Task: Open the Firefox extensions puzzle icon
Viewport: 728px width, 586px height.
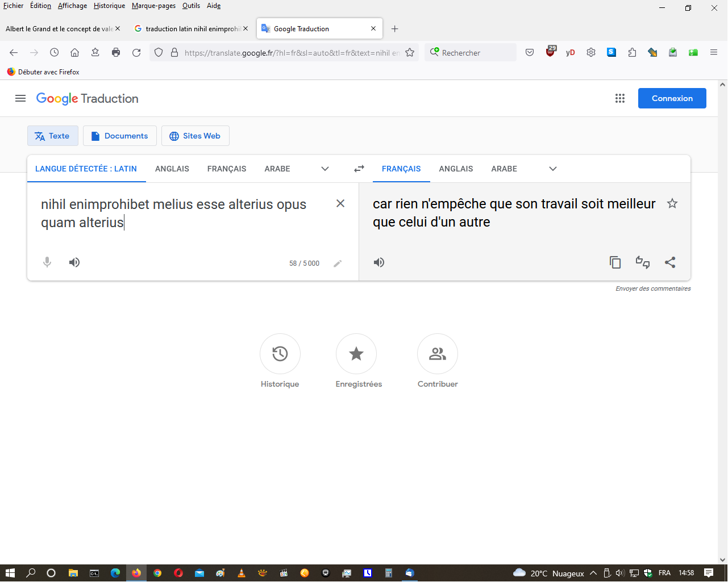Action: coord(632,52)
